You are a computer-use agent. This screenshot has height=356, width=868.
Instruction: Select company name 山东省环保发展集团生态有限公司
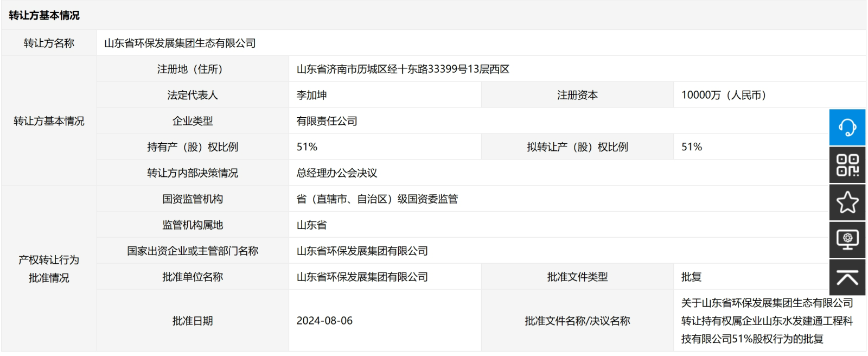click(x=180, y=43)
